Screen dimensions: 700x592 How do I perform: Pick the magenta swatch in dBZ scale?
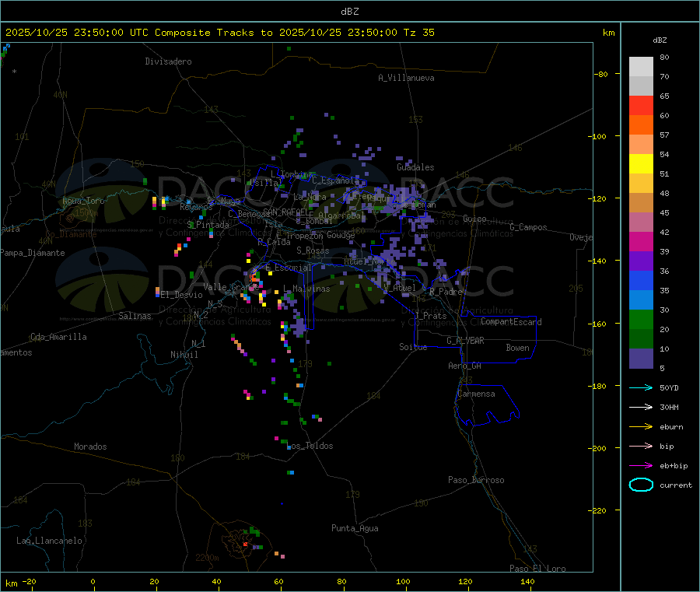coord(641,241)
